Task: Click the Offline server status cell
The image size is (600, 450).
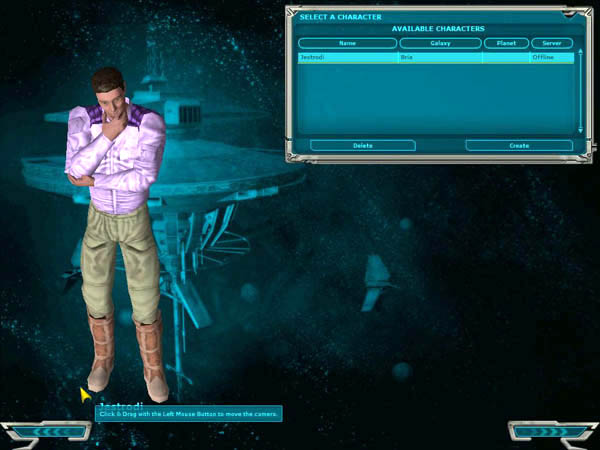Action: (x=552, y=57)
